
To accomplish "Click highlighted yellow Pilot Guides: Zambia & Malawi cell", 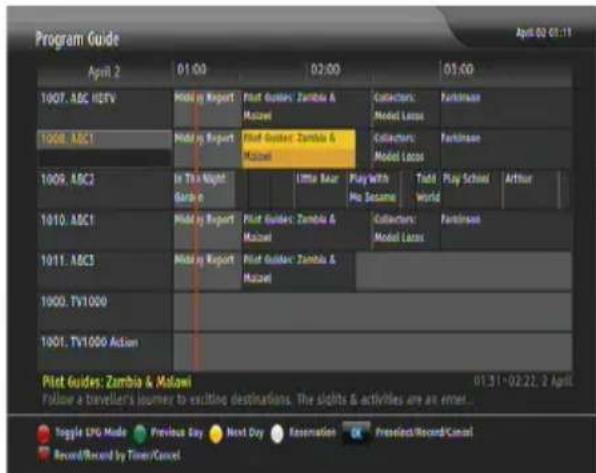I will tap(299, 148).
